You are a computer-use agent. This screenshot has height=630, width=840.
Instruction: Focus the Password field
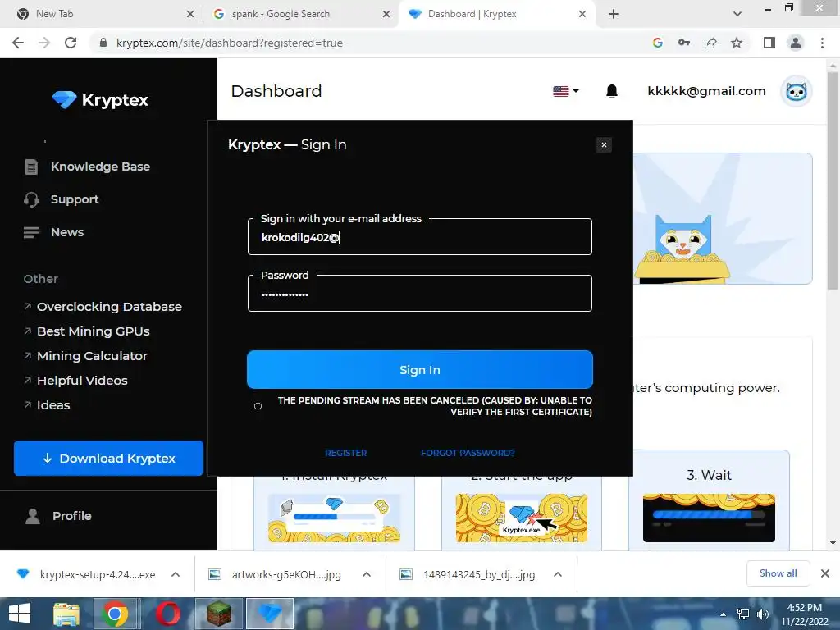[x=420, y=294]
